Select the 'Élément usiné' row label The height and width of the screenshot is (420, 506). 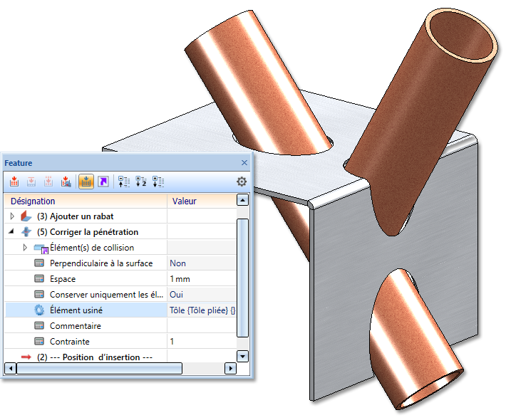76,310
